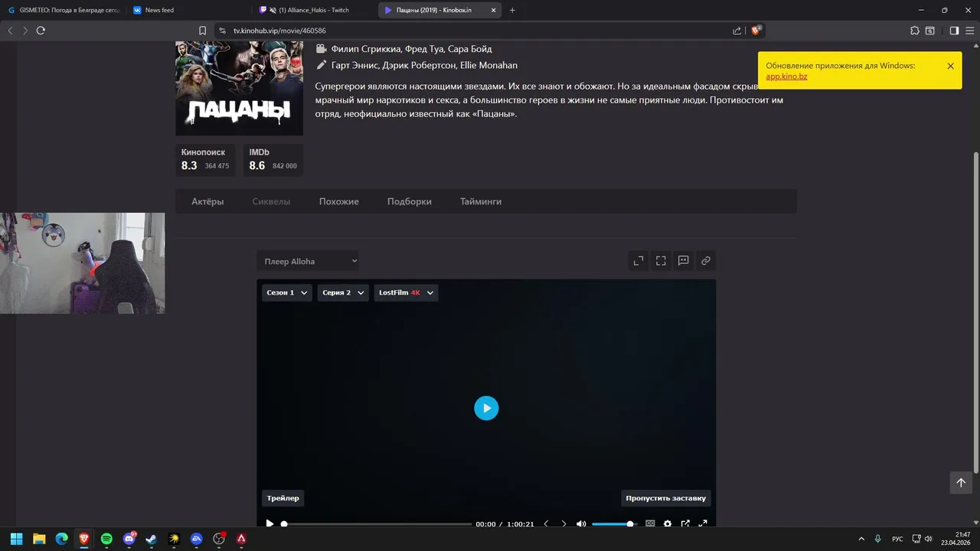The width and height of the screenshot is (980, 551).
Task: Open the Подборки tab
Action: click(x=410, y=201)
